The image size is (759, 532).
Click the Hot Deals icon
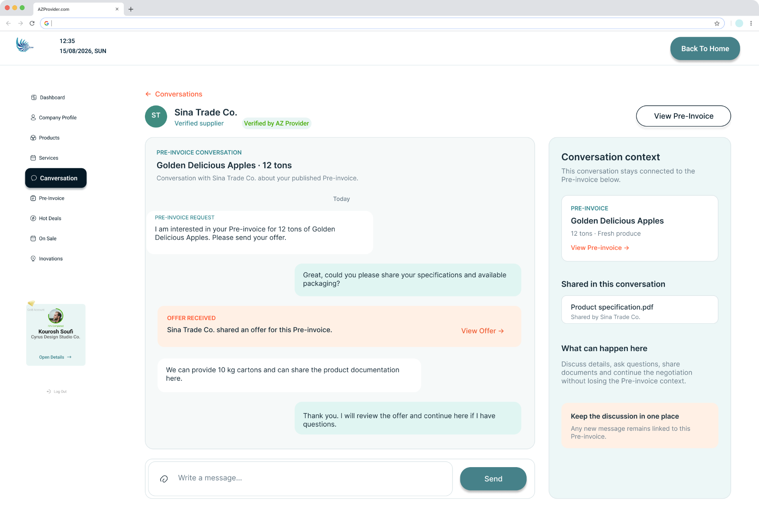click(x=33, y=218)
